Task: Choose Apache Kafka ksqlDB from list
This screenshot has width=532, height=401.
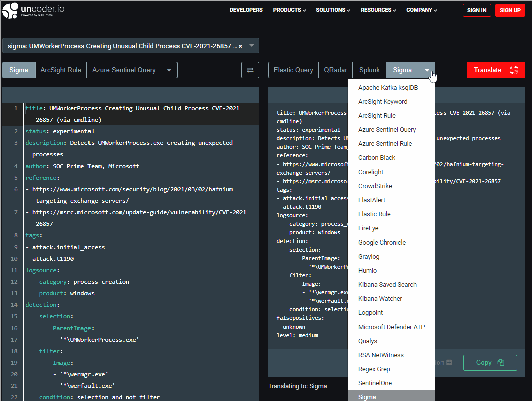Action: coord(392,88)
